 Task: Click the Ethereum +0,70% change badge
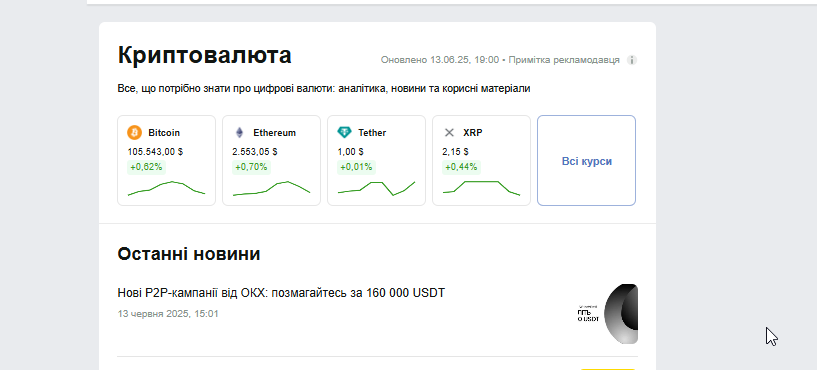[251, 167]
